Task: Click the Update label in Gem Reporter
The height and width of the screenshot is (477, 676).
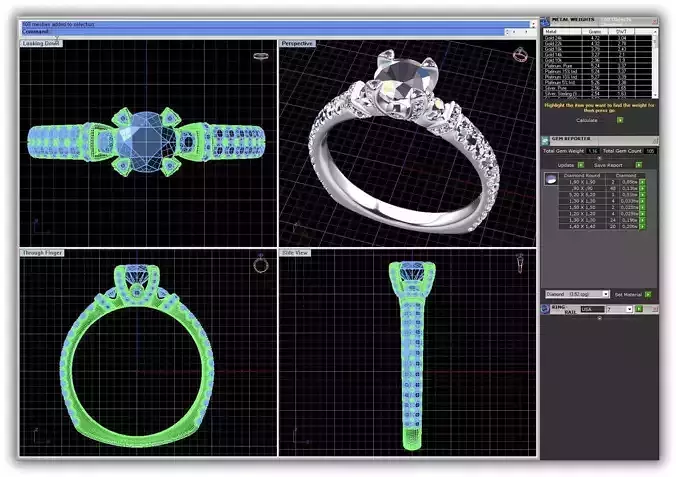Action: 566,165
